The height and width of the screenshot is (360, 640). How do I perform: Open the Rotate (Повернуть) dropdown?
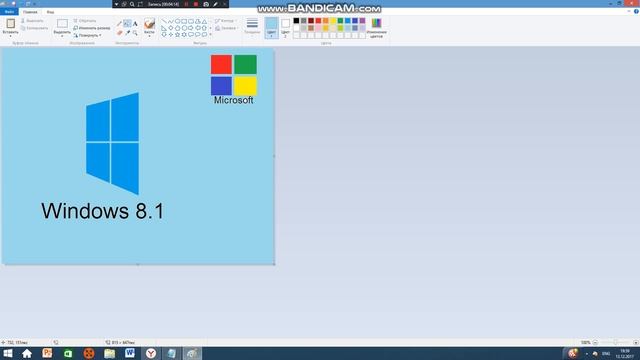[x=87, y=36]
